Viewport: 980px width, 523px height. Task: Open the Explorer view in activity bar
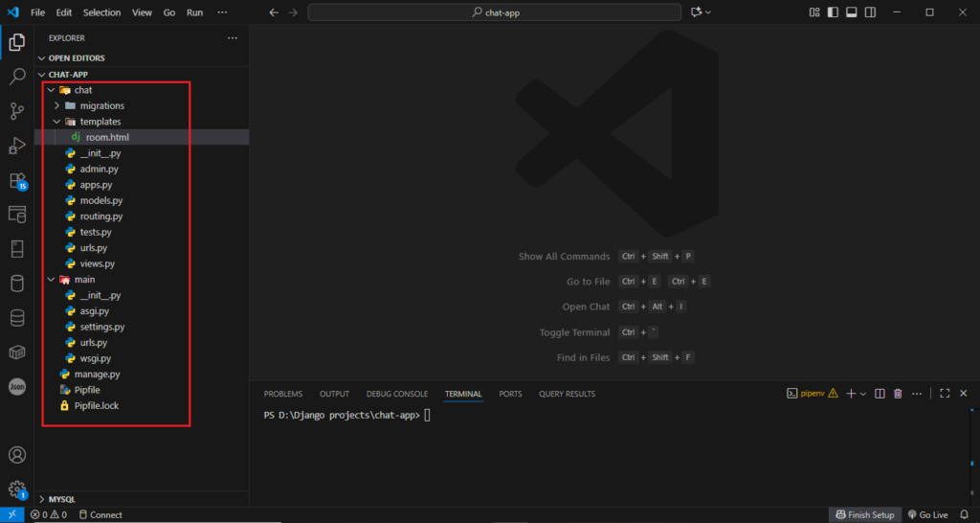point(17,42)
